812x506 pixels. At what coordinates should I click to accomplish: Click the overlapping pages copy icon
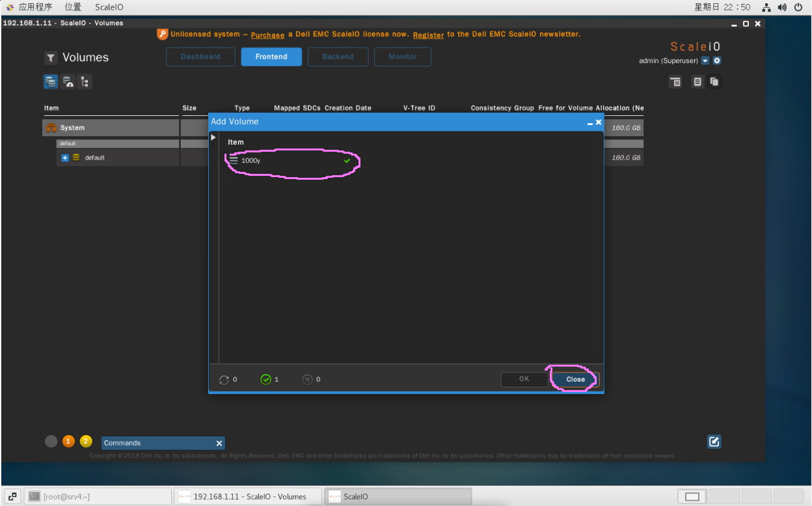(714, 82)
